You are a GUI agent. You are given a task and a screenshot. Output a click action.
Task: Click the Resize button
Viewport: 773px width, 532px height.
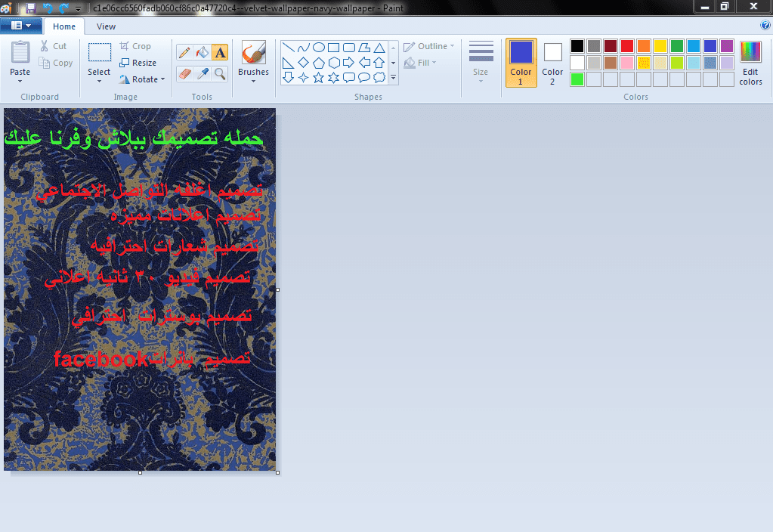(x=138, y=63)
